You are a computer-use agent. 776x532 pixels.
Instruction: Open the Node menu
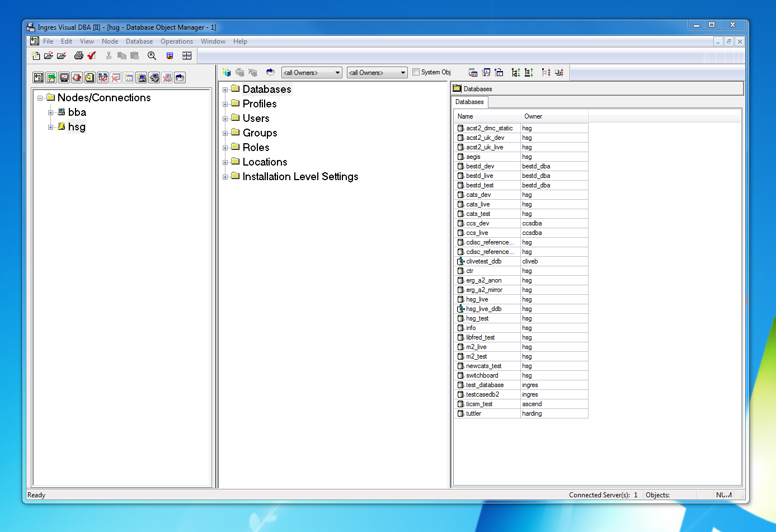click(x=110, y=41)
